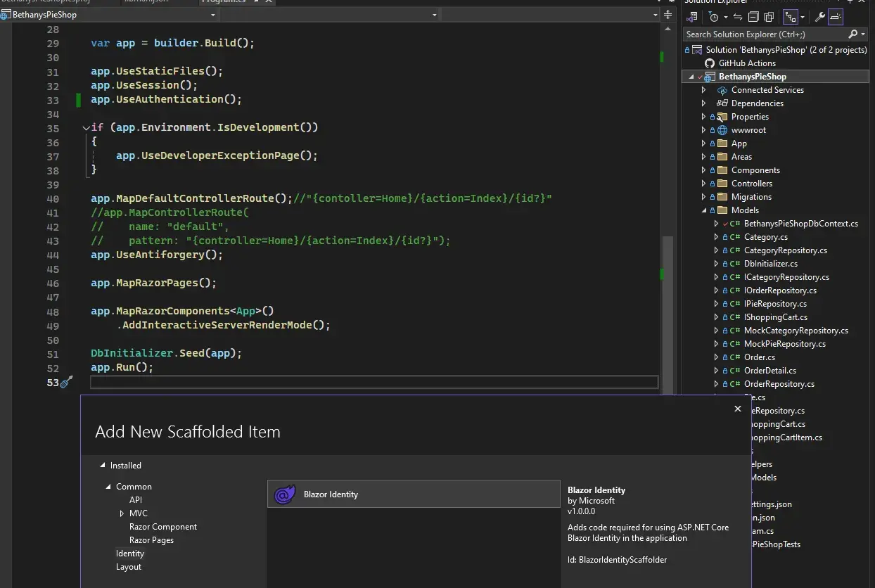Select API category in scaffold dialog
The image size is (875, 588).
[x=136, y=500]
